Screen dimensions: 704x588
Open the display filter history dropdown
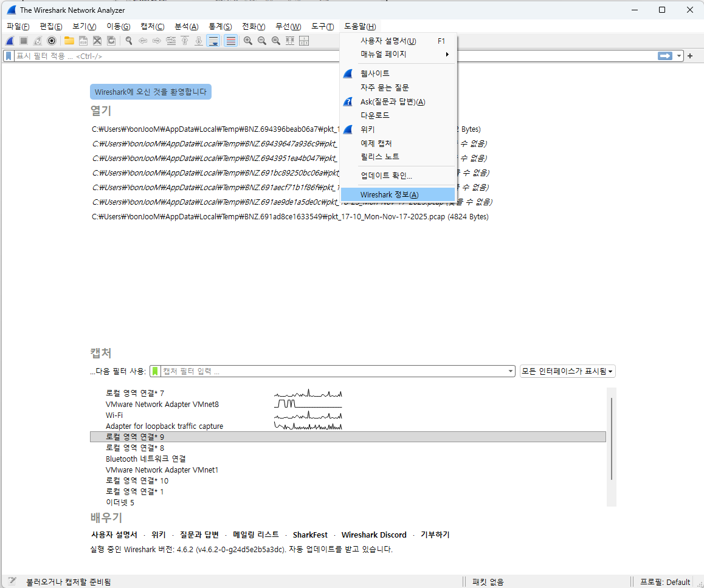[x=679, y=56]
